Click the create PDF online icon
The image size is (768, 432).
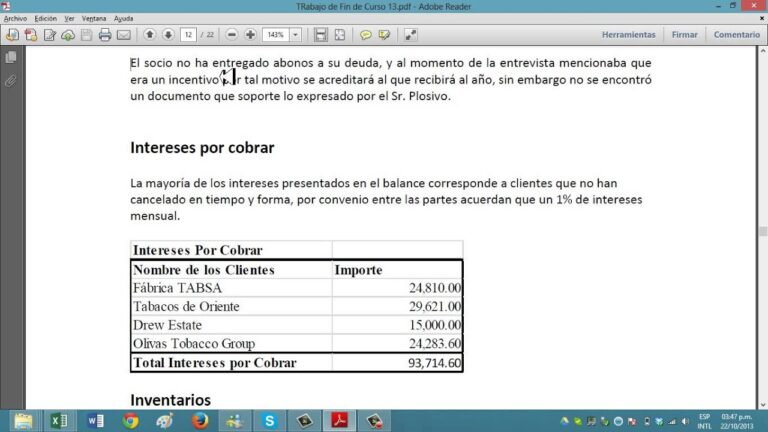pyautogui.click(x=31, y=35)
